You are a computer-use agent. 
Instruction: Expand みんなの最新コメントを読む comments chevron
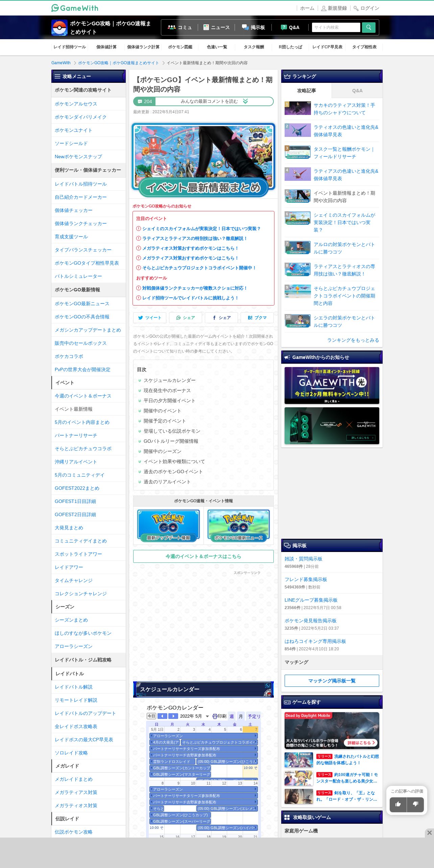pos(245,101)
